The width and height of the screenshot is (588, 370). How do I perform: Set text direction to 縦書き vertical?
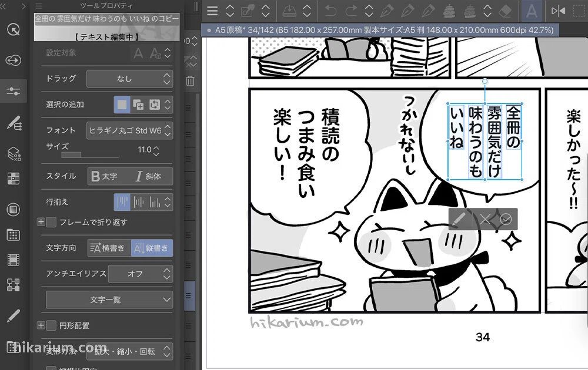click(x=152, y=248)
